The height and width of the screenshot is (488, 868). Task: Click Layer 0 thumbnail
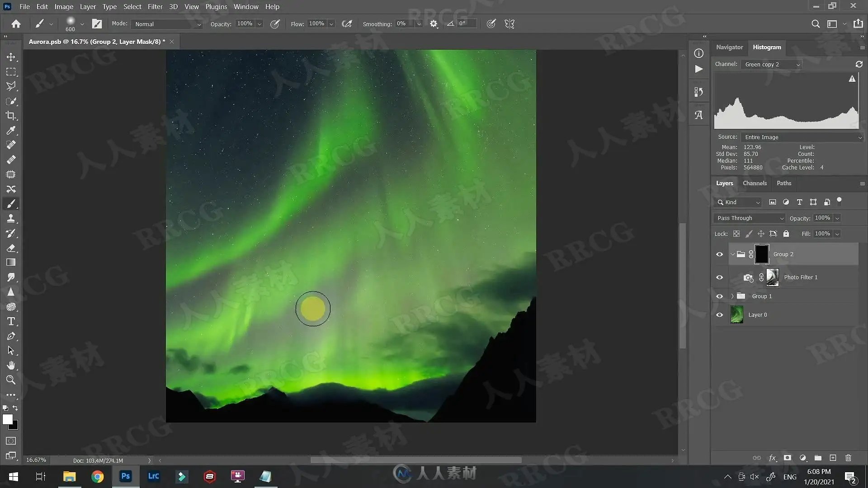(x=736, y=315)
